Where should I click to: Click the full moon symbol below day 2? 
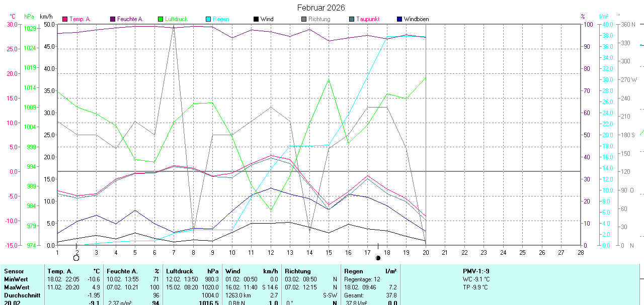[x=76, y=258]
